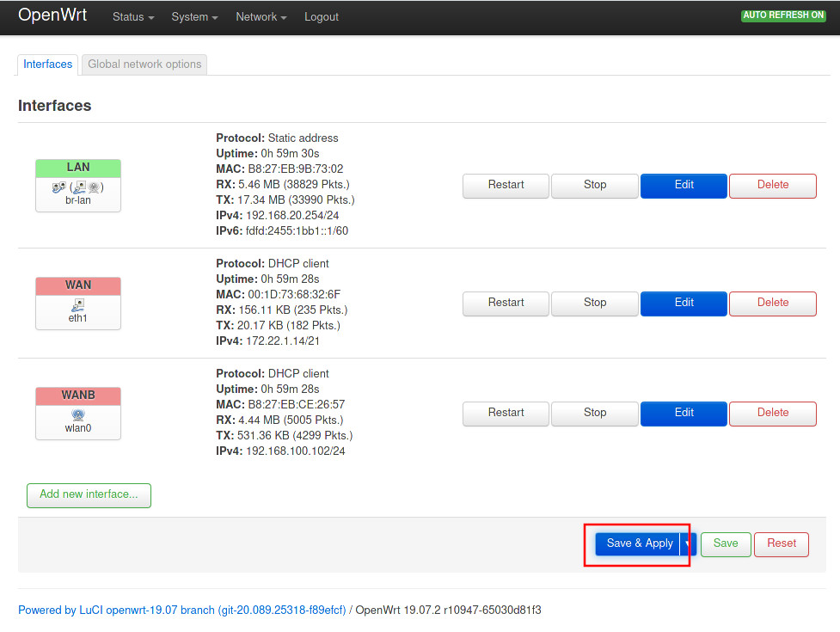This screenshot has width=840, height=632.
Task: Click the LAN bridge icon above br-lan
Action: pyautogui.click(x=59, y=187)
